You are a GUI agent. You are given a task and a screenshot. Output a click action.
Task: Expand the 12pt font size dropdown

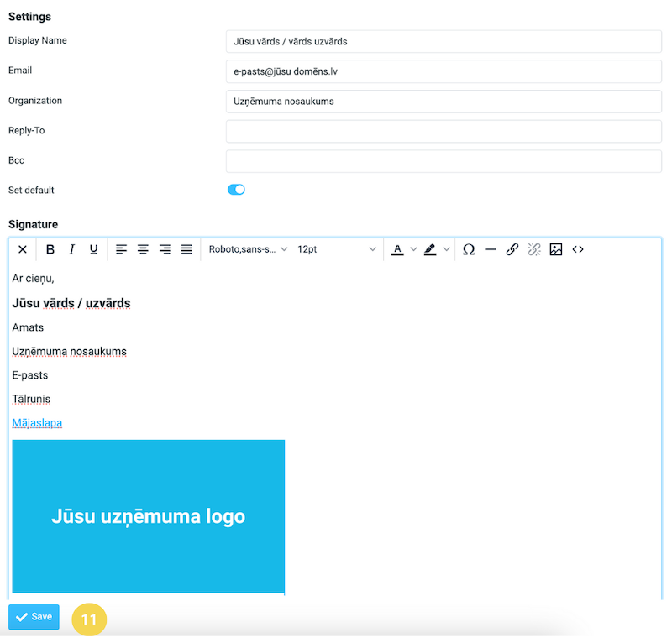tap(337, 249)
